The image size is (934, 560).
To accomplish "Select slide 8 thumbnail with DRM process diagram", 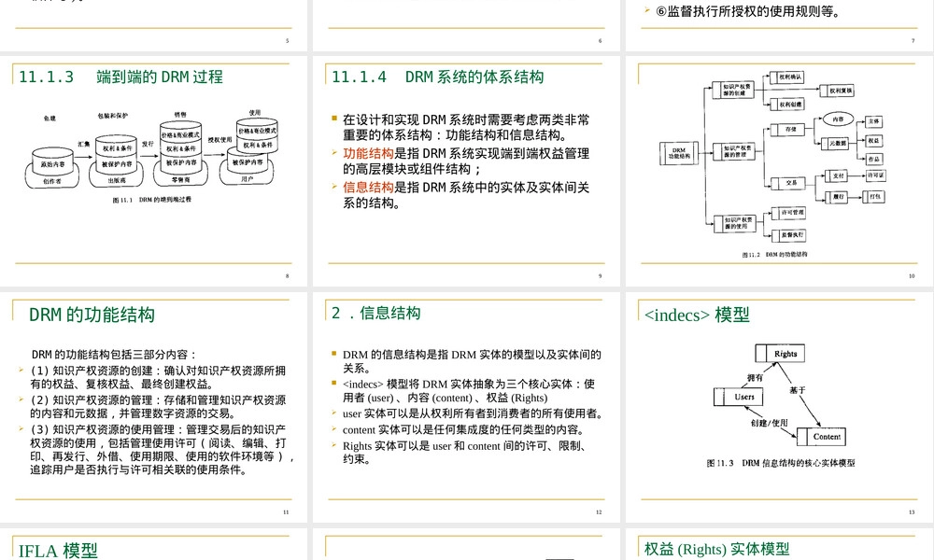I will [154, 171].
